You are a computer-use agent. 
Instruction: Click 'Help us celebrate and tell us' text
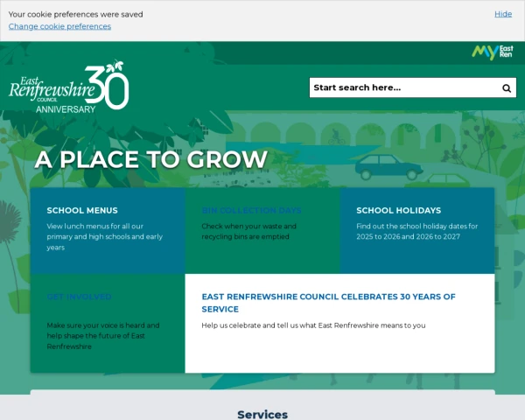point(313,325)
